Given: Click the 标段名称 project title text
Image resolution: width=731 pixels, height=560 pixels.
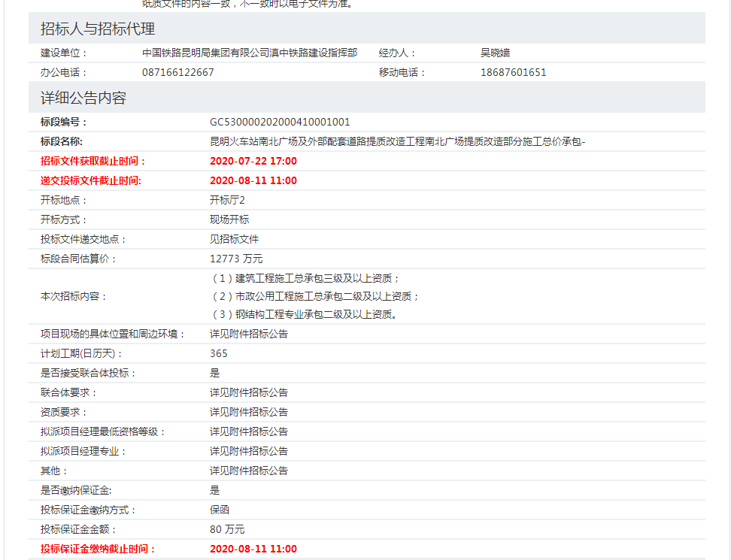Looking at the screenshot, I should (397, 141).
